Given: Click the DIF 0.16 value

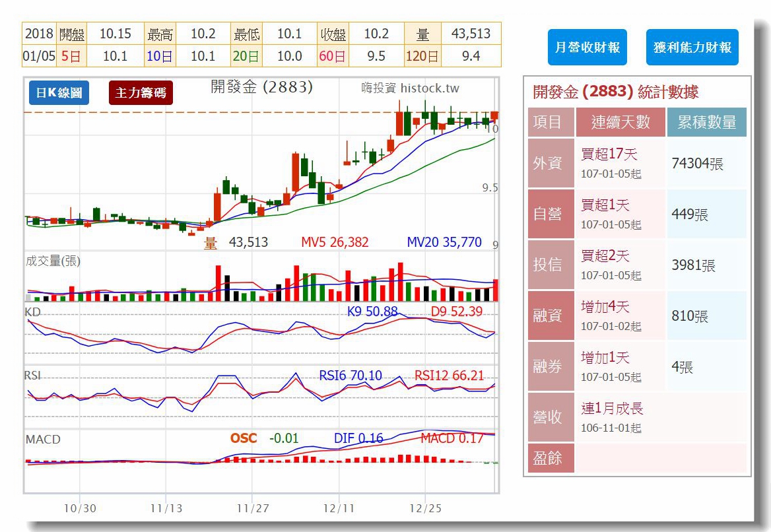Looking at the screenshot, I should tap(358, 438).
